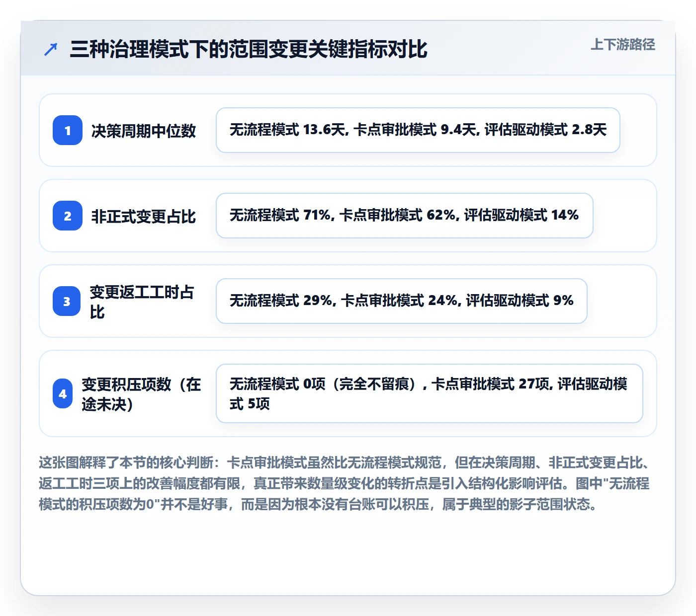Click the value box with 无流程模式 0项
This screenshot has width=696, height=616.
[430, 393]
